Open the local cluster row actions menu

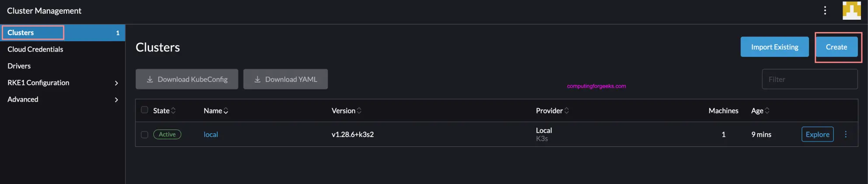pos(846,134)
